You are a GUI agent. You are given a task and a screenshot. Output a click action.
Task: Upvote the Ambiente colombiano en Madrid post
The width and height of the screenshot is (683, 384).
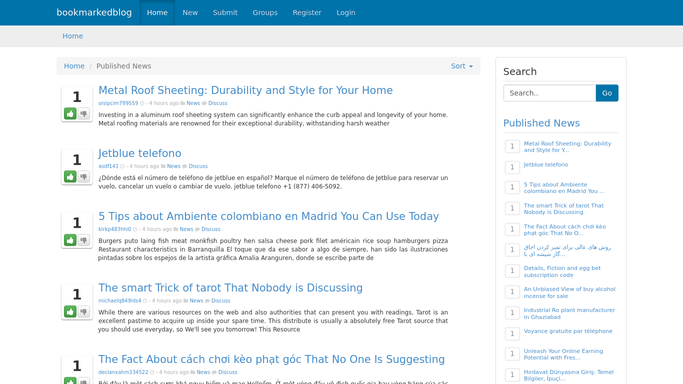click(70, 240)
